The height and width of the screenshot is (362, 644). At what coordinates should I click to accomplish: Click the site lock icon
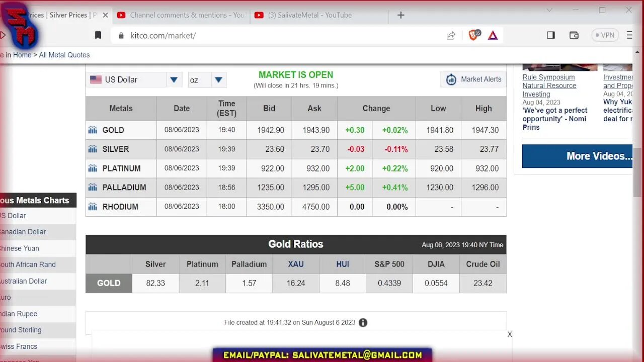coord(121,36)
